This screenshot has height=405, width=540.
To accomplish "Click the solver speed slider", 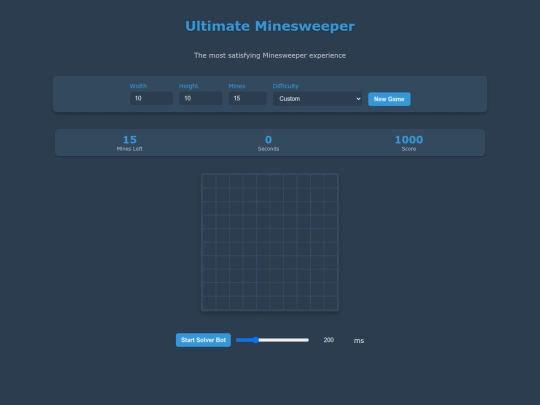I will click(x=272, y=340).
